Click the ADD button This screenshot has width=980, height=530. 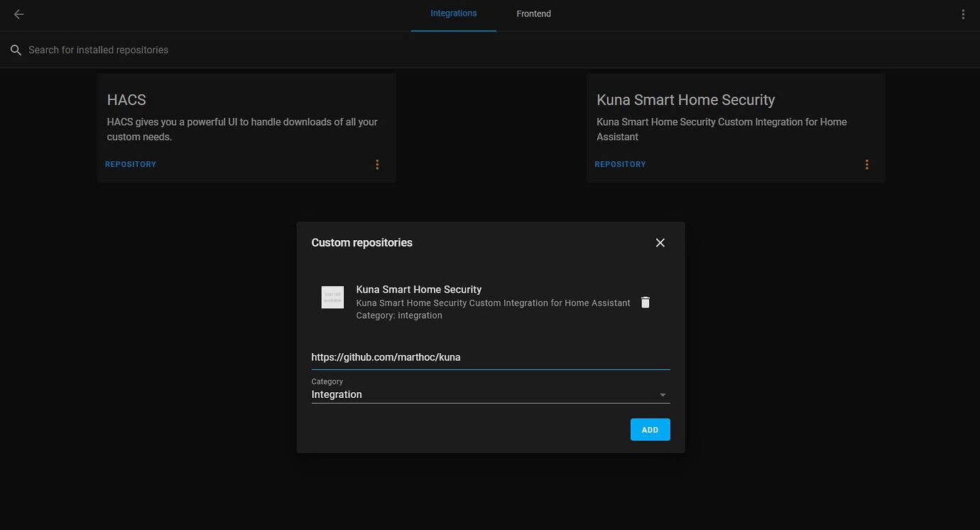(x=649, y=429)
